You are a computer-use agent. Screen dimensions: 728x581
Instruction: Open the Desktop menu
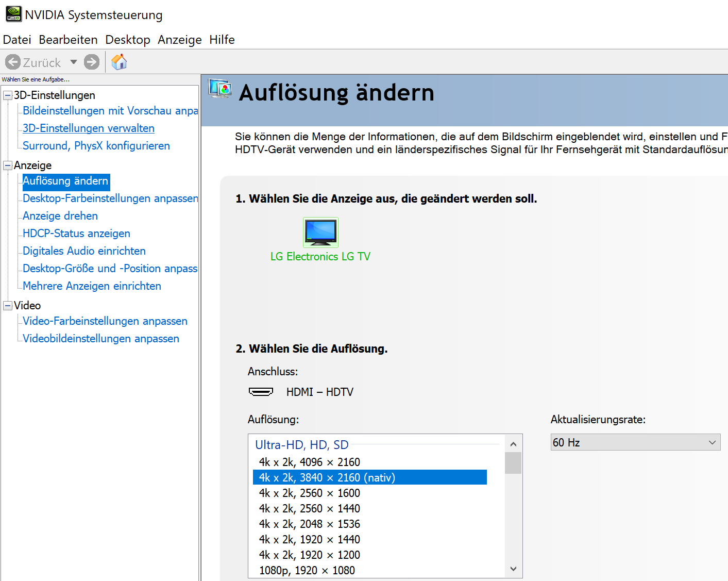point(128,40)
